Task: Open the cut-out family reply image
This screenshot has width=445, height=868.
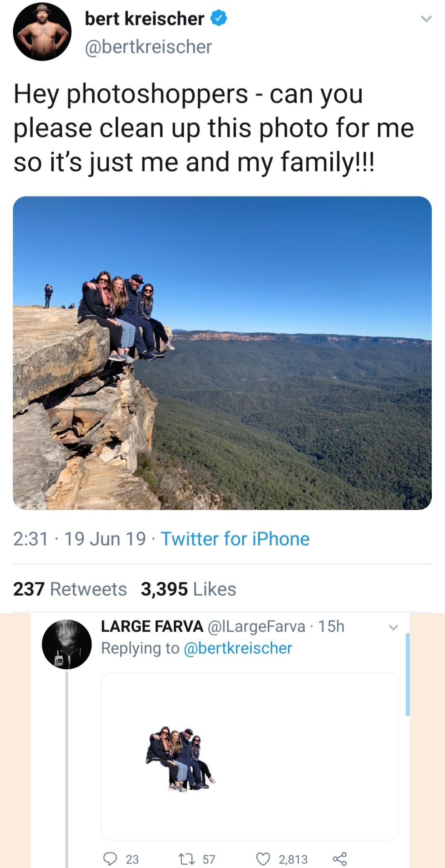Action: [x=250, y=756]
